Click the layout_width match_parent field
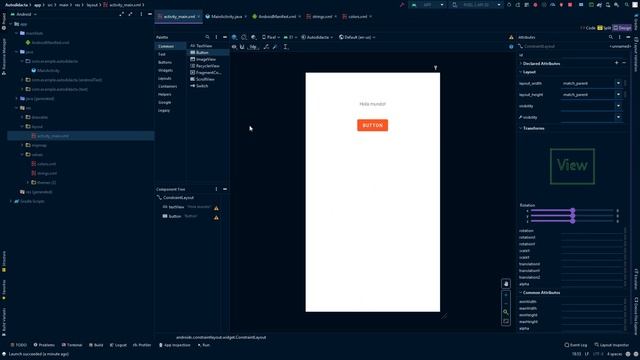The height and width of the screenshot is (360, 640). 588,83
